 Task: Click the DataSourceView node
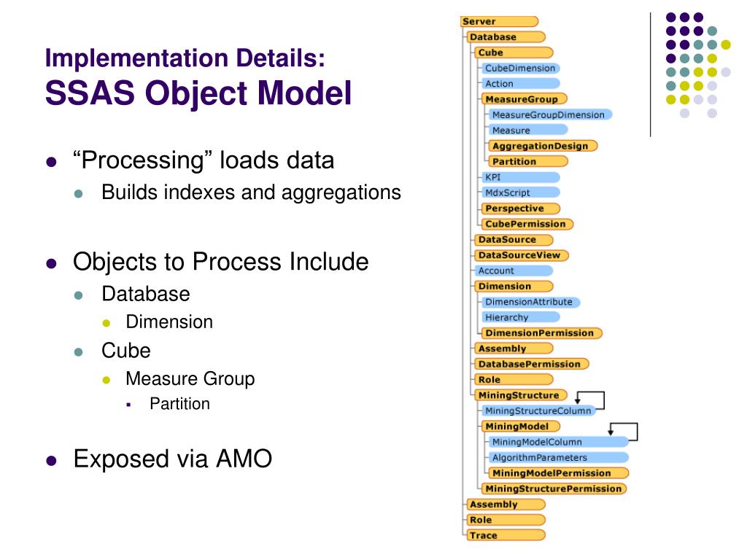(x=522, y=254)
